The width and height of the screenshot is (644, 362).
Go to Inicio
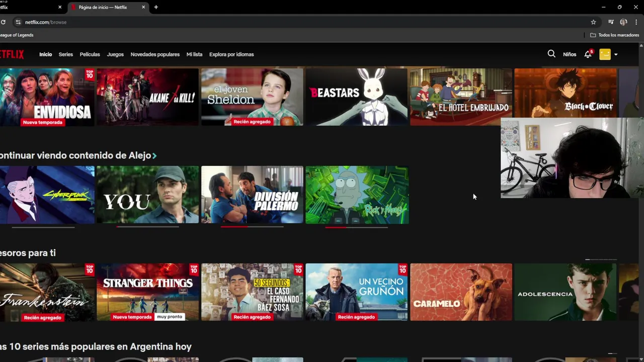45,54
